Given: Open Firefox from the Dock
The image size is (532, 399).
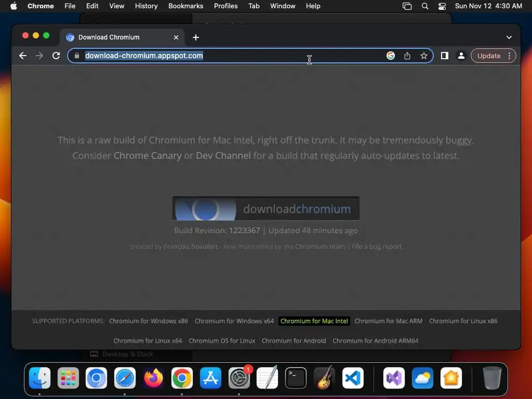Looking at the screenshot, I should pyautogui.click(x=153, y=378).
